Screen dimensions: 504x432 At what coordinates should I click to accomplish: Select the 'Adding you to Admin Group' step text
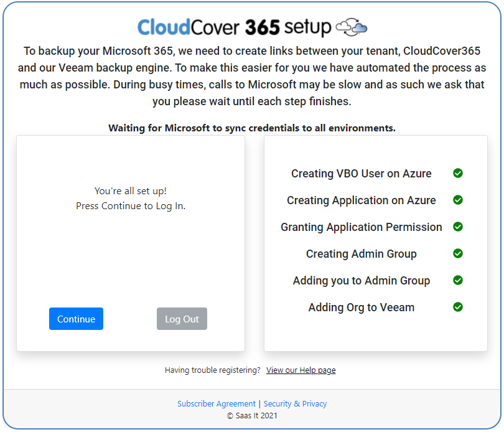[x=362, y=281]
